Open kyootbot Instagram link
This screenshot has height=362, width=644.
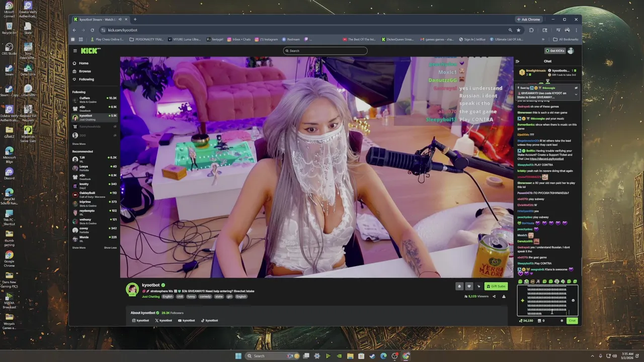(x=140, y=320)
